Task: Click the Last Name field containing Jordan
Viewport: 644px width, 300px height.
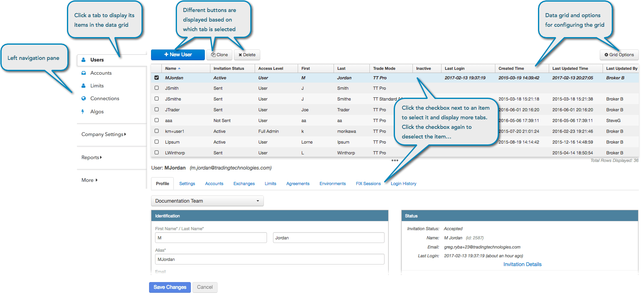Action: pos(329,238)
